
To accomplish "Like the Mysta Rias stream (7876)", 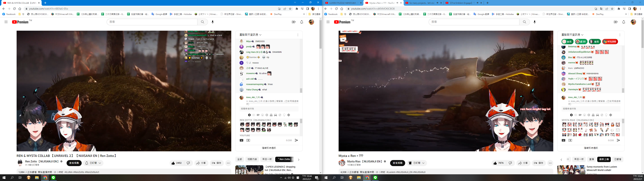I will coord(499,163).
